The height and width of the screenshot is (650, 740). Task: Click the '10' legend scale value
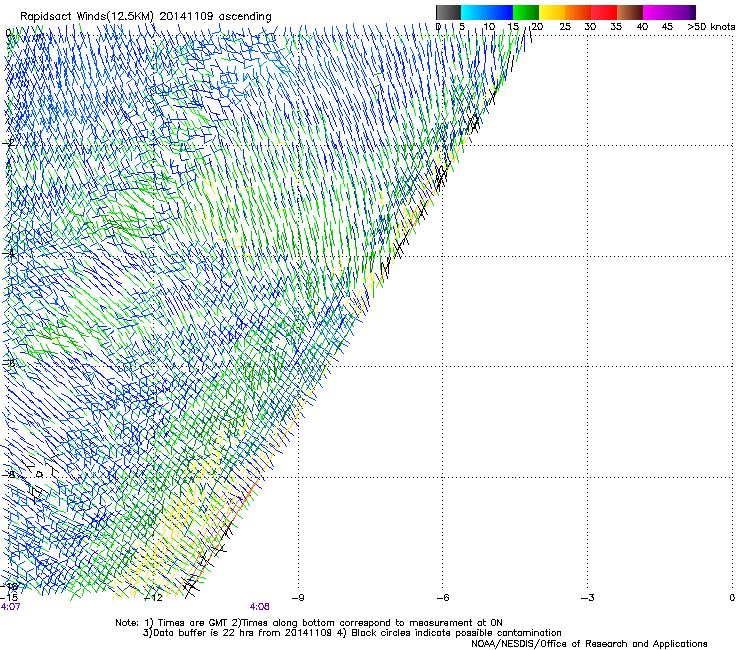(x=489, y=27)
